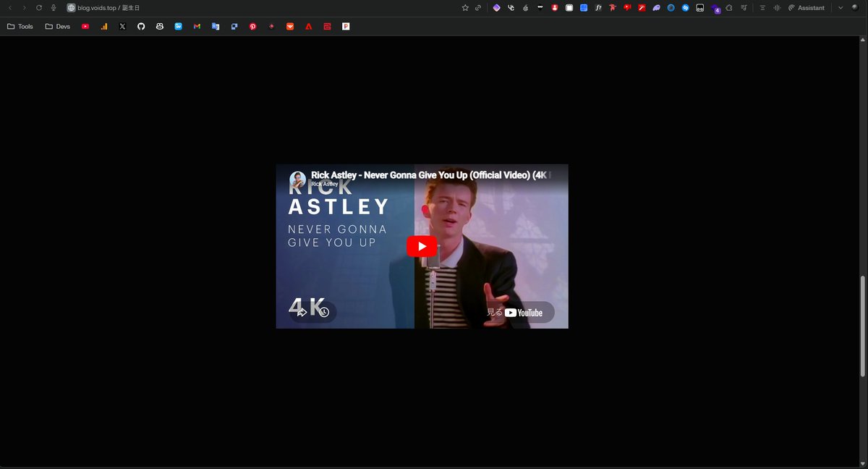This screenshot has height=469, width=868.
Task: Open the video title link on YouTube
Action: (431, 175)
